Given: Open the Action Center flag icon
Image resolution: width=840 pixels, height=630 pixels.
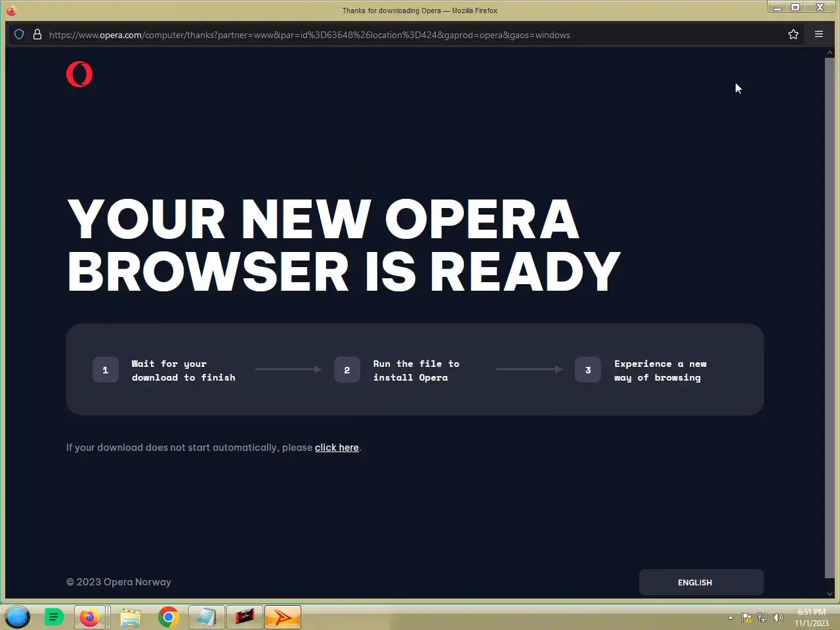Looking at the screenshot, I should coord(747,618).
